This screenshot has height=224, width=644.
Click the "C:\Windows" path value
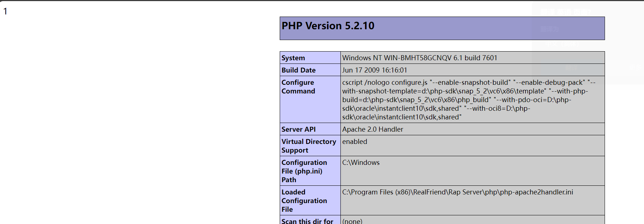point(361,163)
